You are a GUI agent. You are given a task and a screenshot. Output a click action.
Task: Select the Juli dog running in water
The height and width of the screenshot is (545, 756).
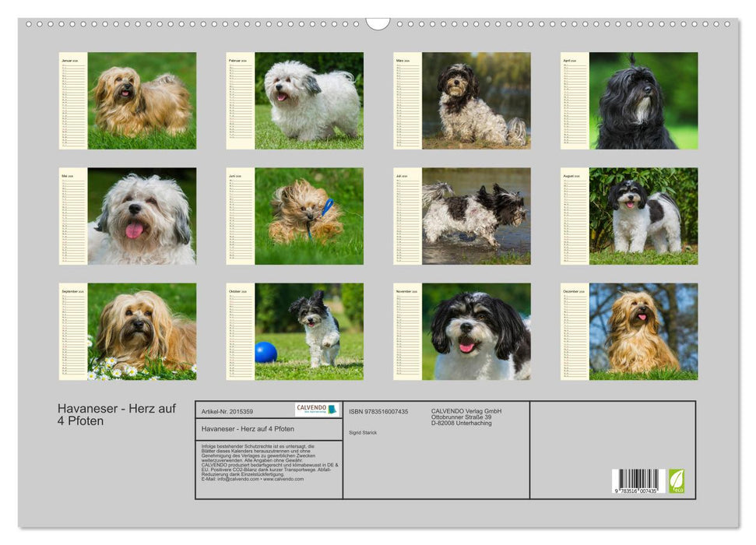click(x=476, y=216)
